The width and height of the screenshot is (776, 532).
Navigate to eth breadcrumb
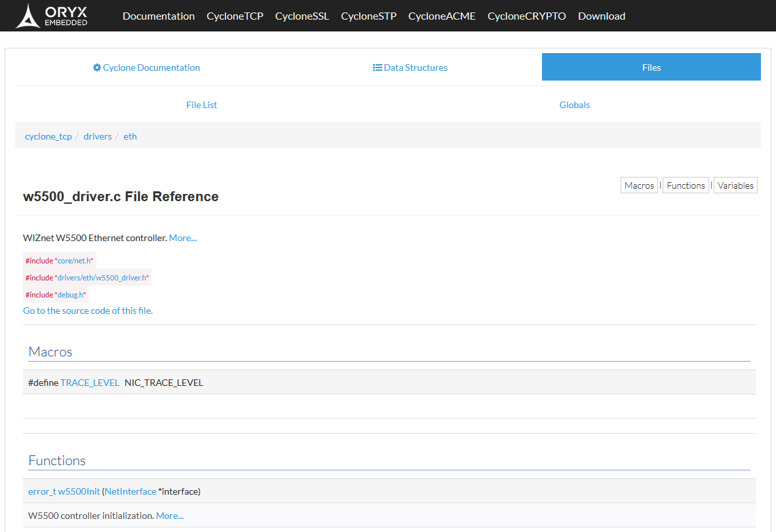(130, 136)
